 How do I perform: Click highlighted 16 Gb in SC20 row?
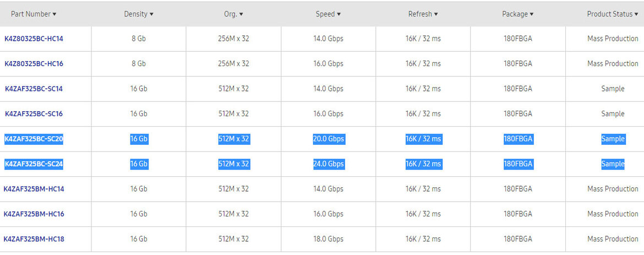point(139,139)
